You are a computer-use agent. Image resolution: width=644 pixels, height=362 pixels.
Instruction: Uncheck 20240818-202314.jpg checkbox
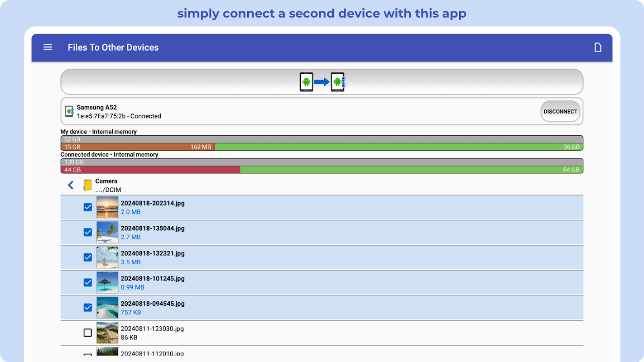(x=88, y=207)
